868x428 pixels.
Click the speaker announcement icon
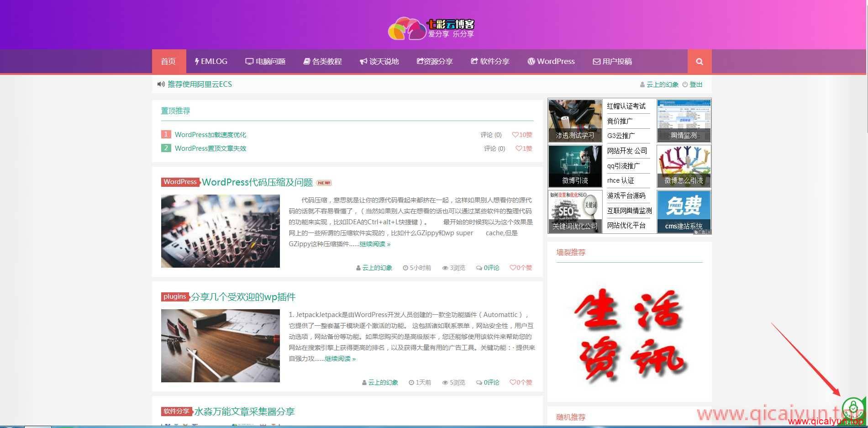(x=161, y=84)
